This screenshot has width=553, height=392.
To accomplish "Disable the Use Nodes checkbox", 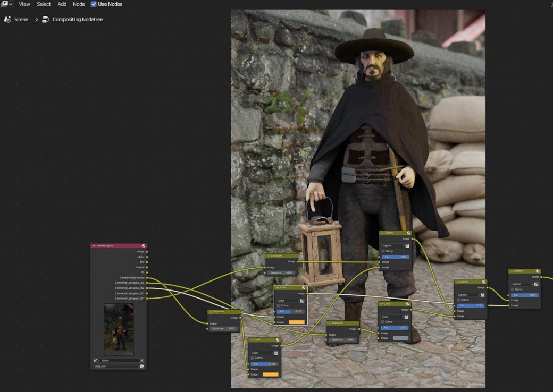I will coord(94,4).
